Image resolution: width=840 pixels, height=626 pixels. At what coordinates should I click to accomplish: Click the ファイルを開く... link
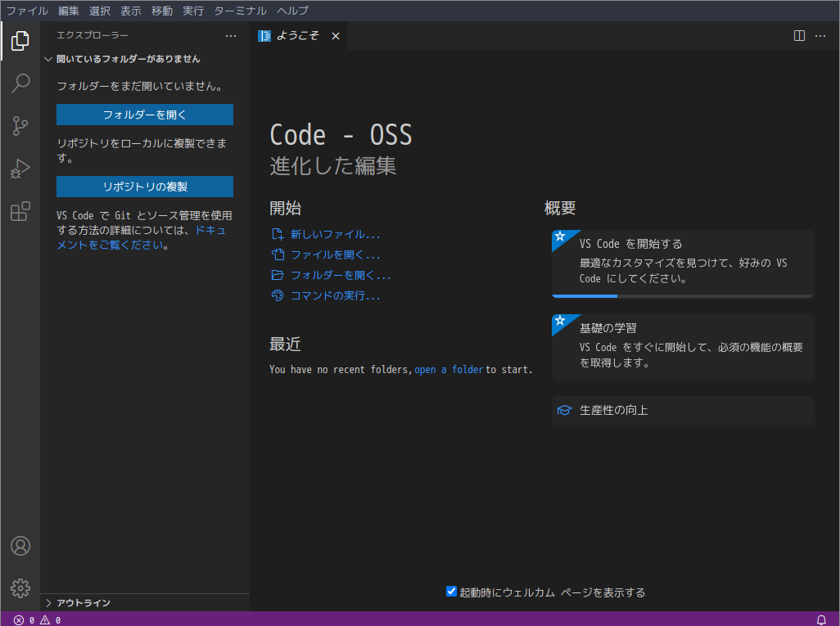(x=336, y=254)
